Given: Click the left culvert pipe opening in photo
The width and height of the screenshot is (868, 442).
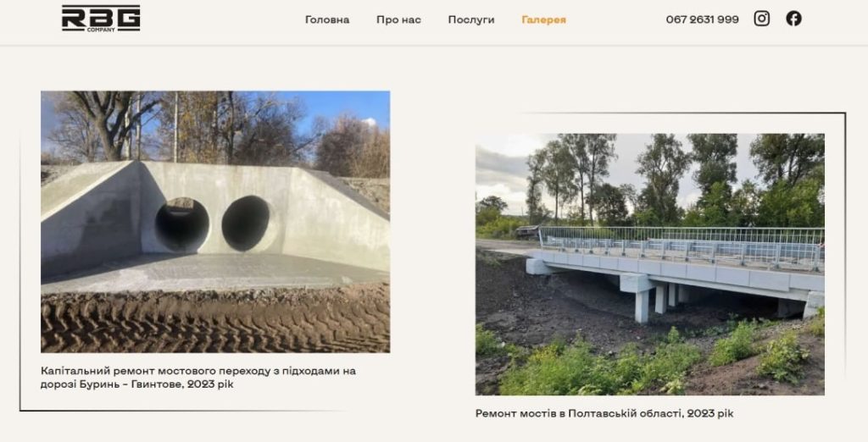Looking at the screenshot, I should [182, 225].
